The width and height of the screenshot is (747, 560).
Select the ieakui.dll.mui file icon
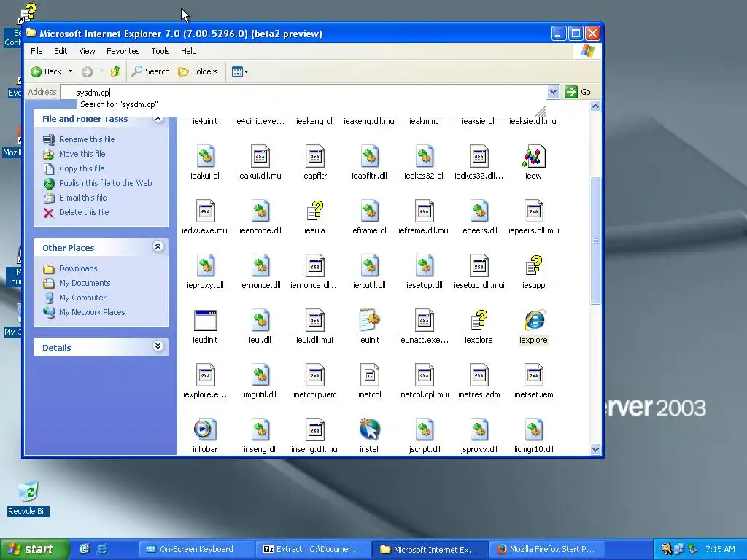[x=260, y=157]
